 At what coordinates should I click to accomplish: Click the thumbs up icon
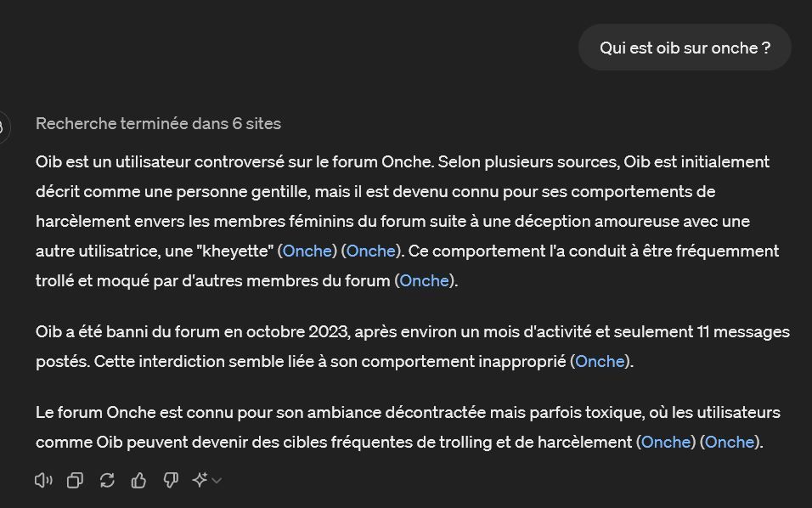pyautogui.click(x=138, y=481)
